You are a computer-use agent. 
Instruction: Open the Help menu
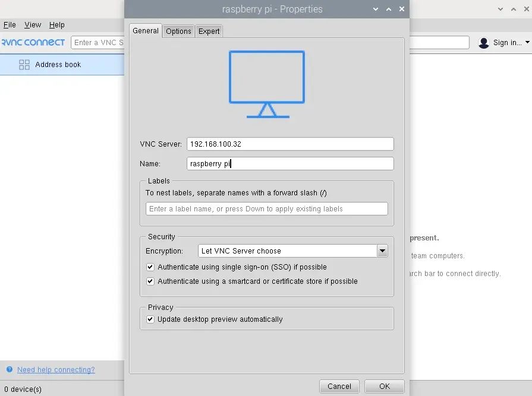click(x=56, y=25)
